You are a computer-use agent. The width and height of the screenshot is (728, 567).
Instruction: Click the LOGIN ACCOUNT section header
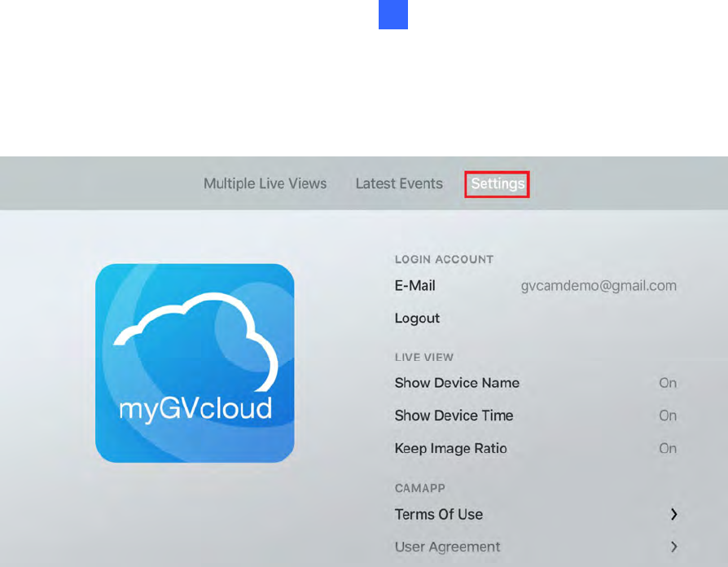(x=444, y=260)
